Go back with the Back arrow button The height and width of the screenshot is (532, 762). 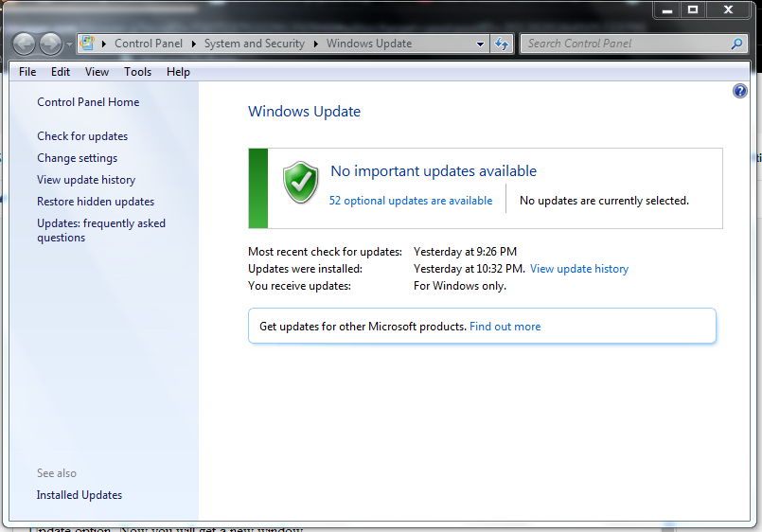tap(24, 44)
